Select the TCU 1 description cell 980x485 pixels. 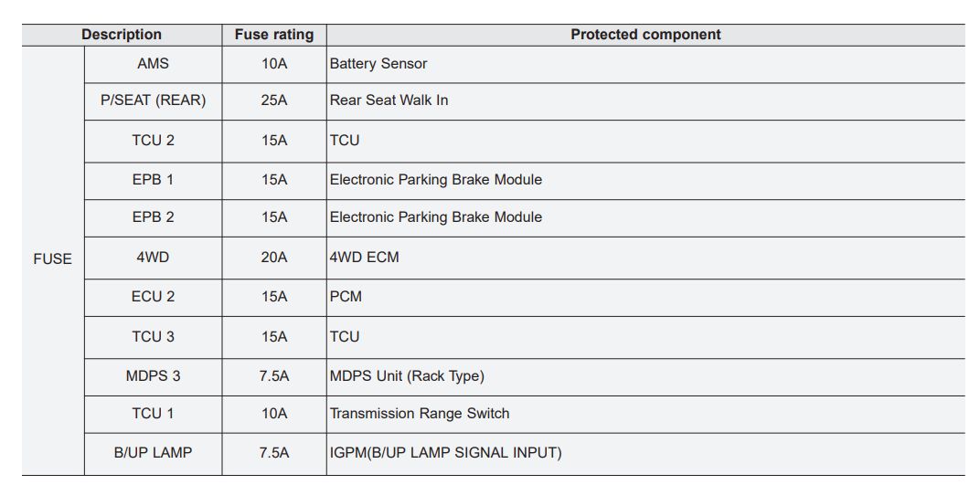click(x=153, y=414)
